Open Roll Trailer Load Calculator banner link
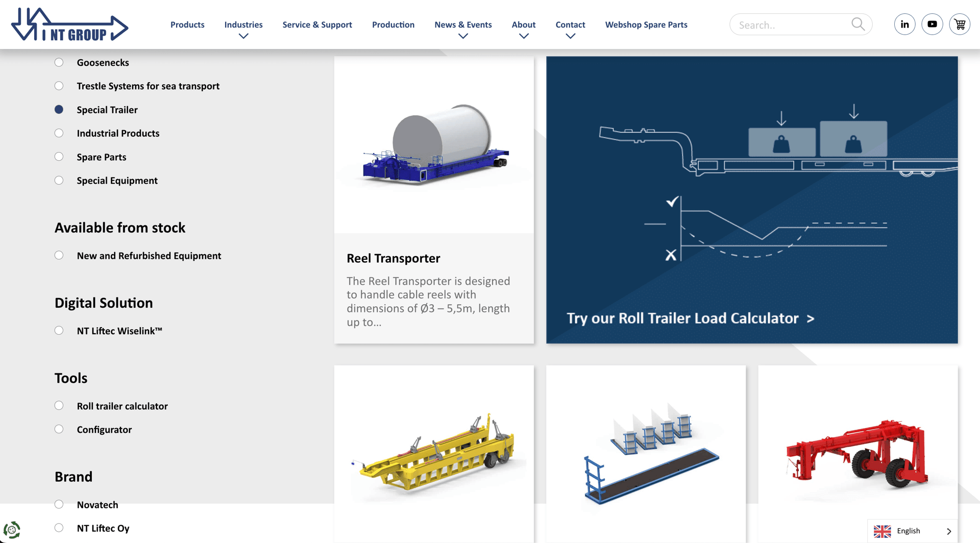 tap(690, 318)
